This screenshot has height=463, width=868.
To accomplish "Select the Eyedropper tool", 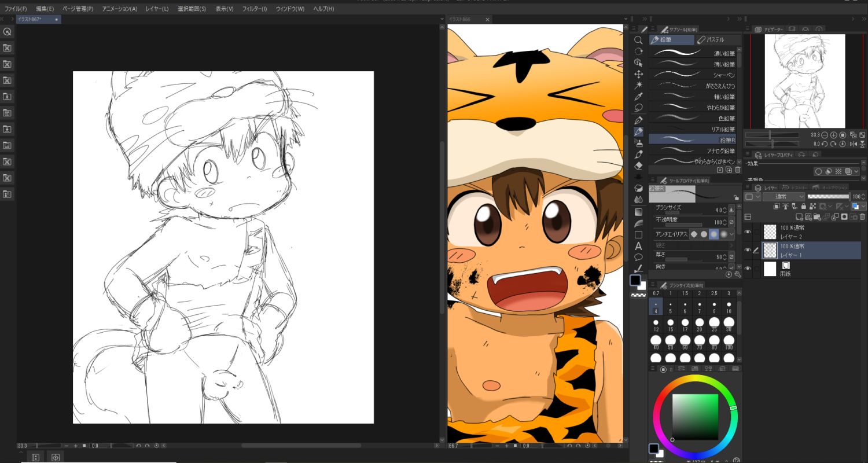I will point(638,97).
